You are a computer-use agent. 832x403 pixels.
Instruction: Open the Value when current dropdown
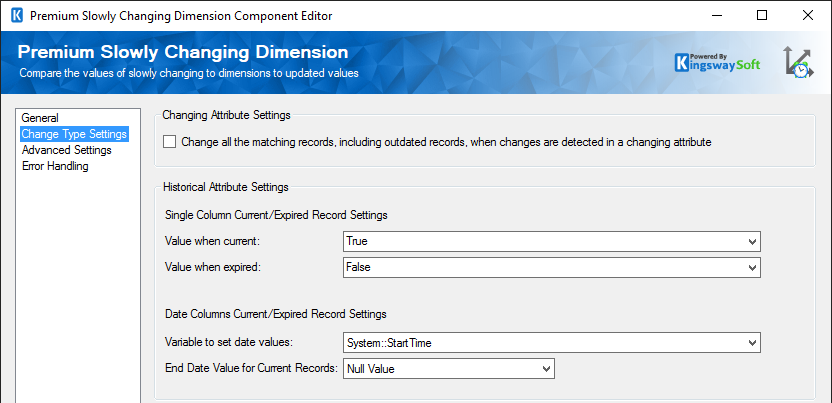(751, 241)
